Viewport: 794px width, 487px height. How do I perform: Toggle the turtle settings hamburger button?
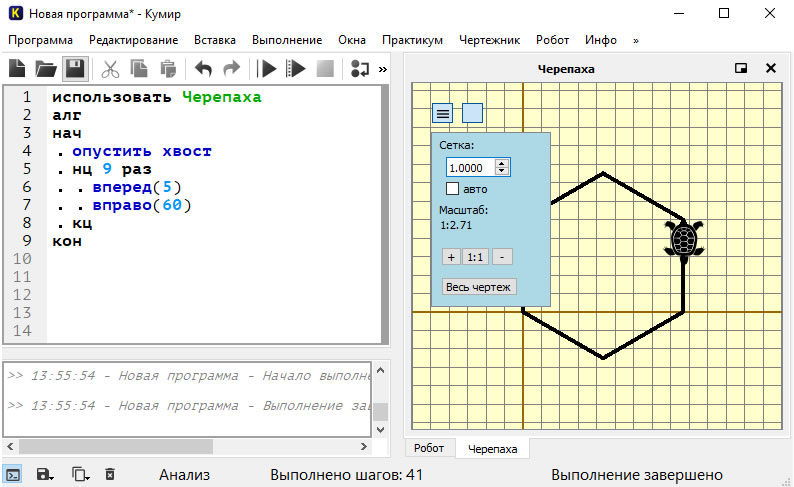pyautogui.click(x=443, y=113)
